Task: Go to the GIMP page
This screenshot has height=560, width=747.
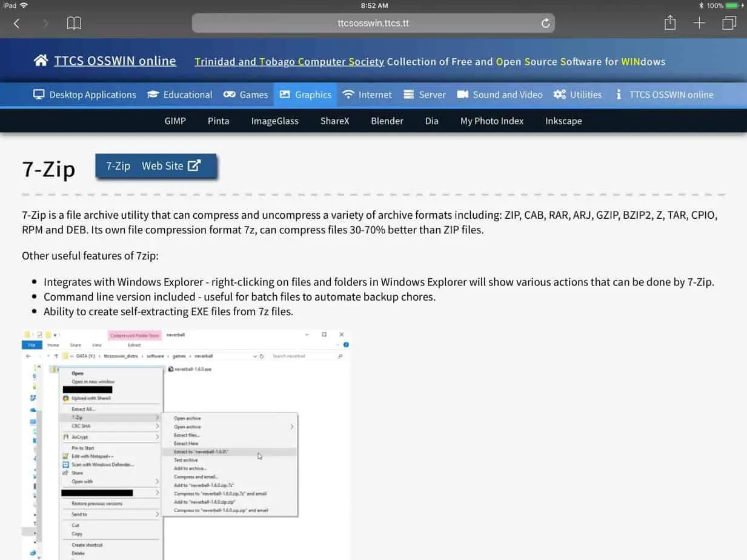Action: [x=175, y=121]
